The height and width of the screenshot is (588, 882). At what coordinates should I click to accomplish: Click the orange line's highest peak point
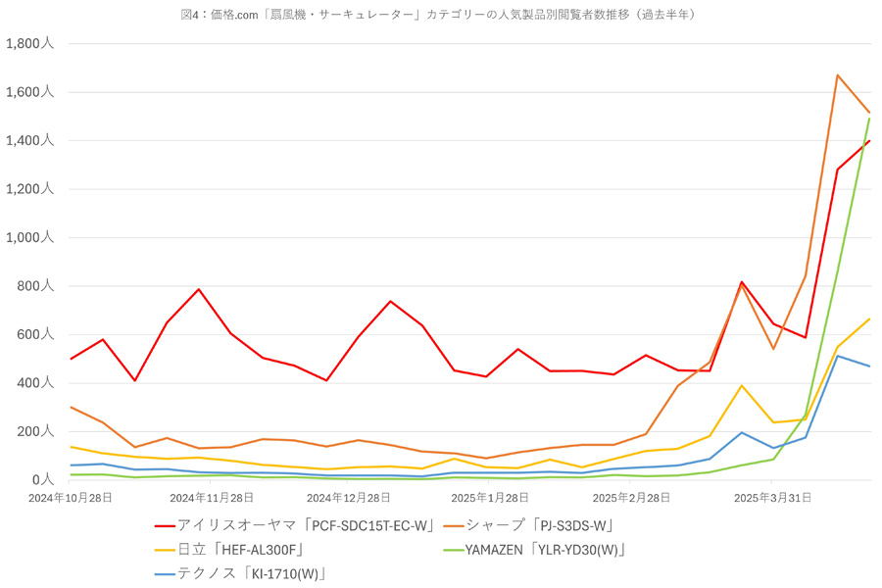[x=838, y=74]
